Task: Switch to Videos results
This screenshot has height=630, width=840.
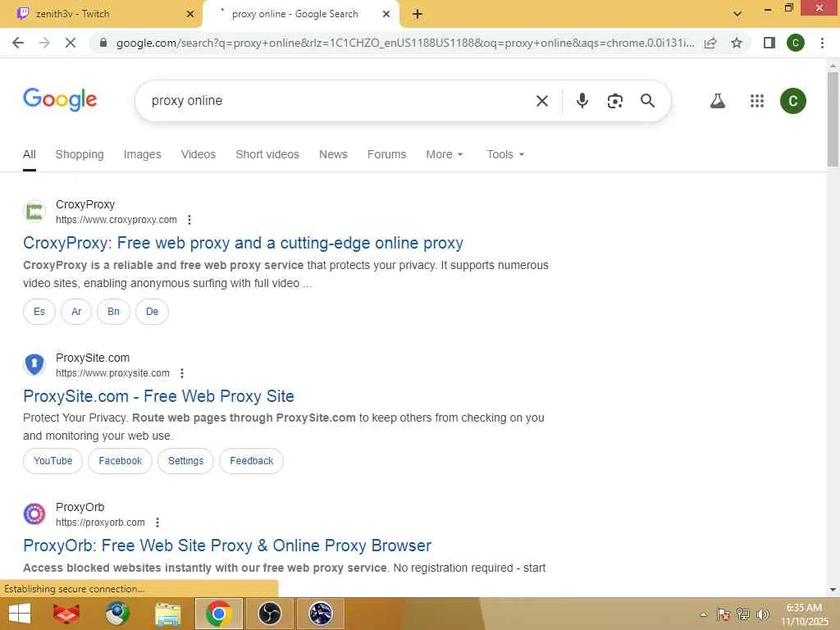Action: 199,154
